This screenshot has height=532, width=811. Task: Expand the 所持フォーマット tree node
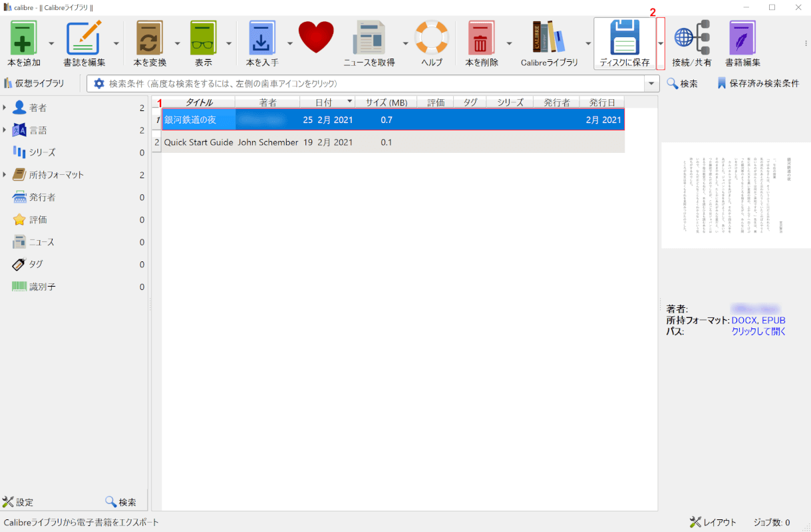5,175
